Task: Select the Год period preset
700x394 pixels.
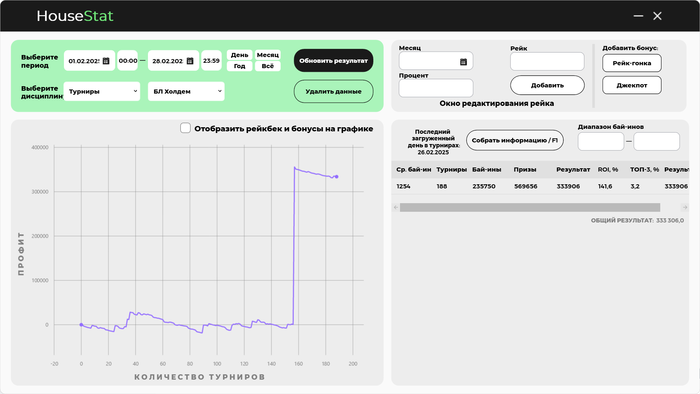Action: coord(240,66)
